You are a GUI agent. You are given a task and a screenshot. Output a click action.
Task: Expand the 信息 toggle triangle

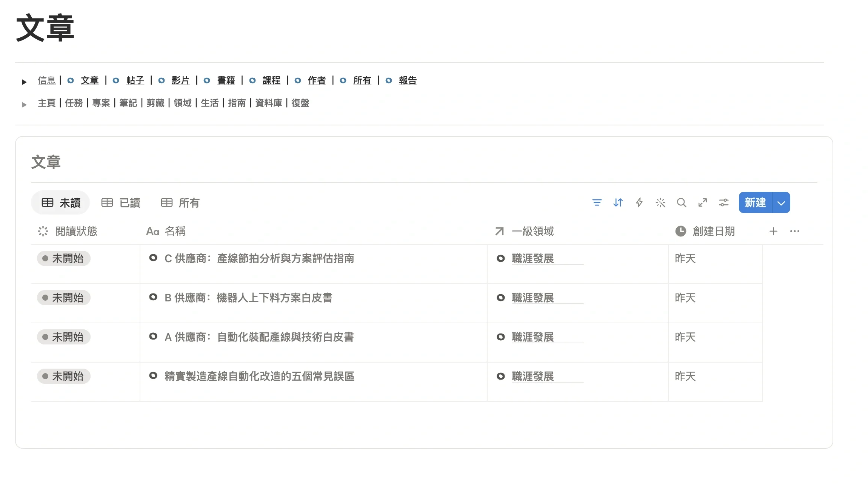click(24, 82)
